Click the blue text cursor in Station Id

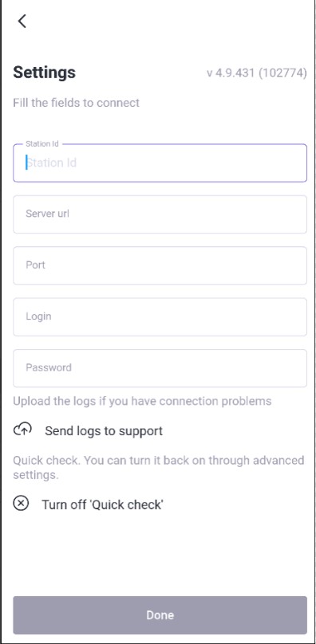(x=27, y=163)
